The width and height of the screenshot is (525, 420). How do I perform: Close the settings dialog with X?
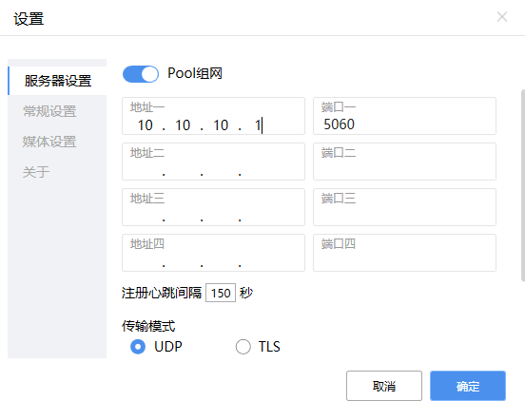click(x=501, y=17)
